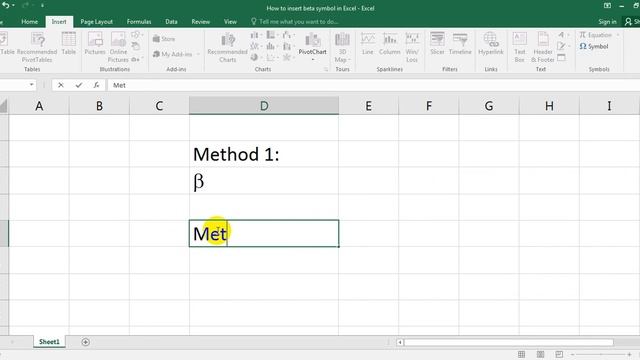Click the Tell me what you want search box

pyautogui.click(x=295, y=22)
